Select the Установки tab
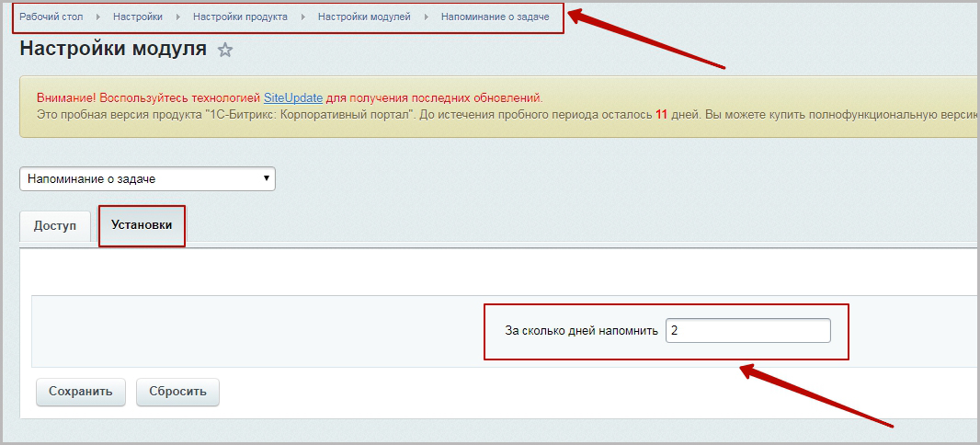The image size is (980, 445). 142,225
